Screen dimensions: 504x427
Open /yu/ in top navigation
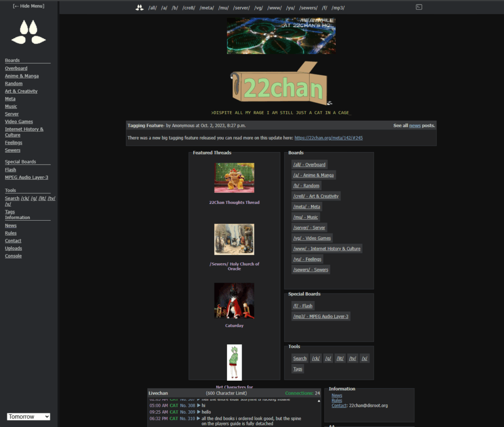(x=290, y=8)
